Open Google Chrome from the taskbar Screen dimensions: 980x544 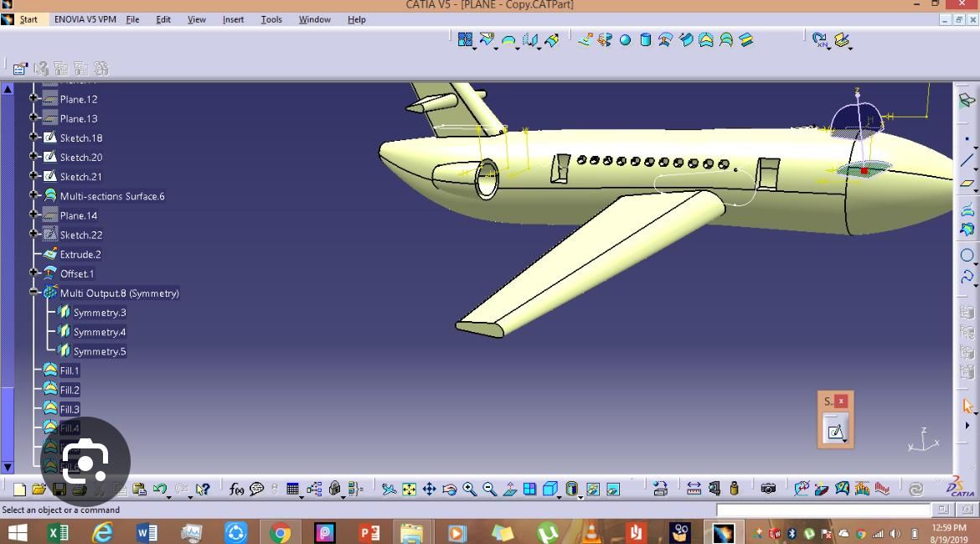click(x=280, y=532)
